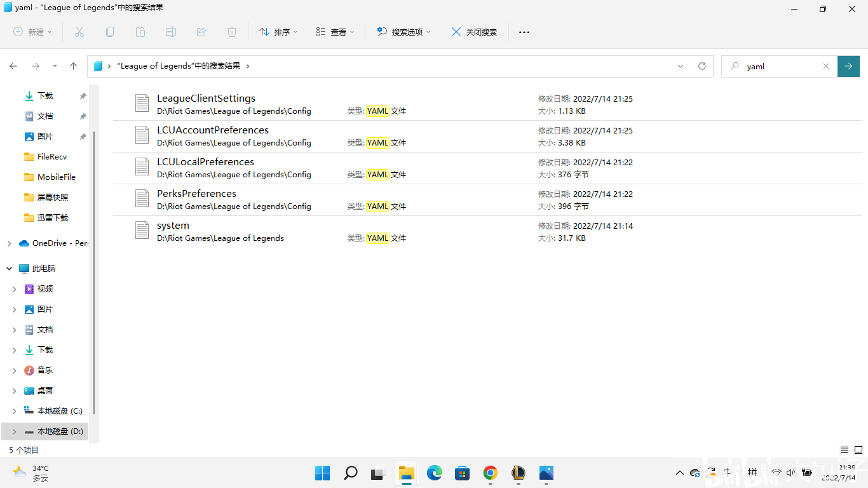Open the three-dot more options menu
868x488 pixels.
pos(524,32)
